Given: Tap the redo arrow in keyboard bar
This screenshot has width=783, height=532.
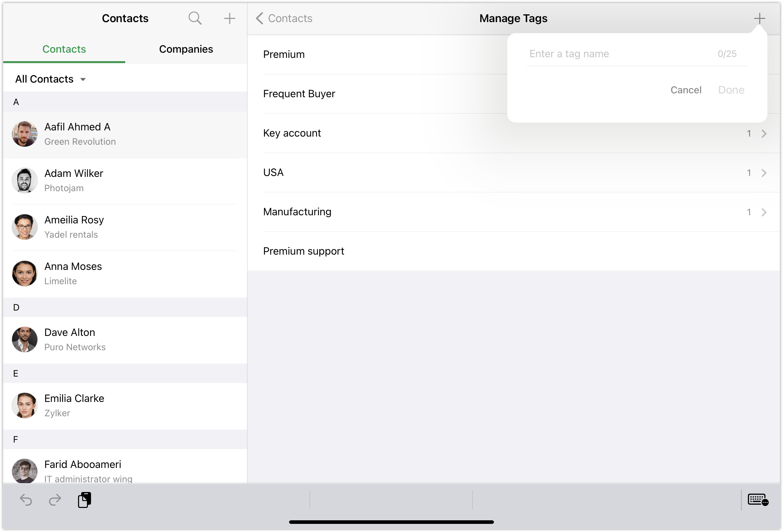Looking at the screenshot, I should pos(55,500).
